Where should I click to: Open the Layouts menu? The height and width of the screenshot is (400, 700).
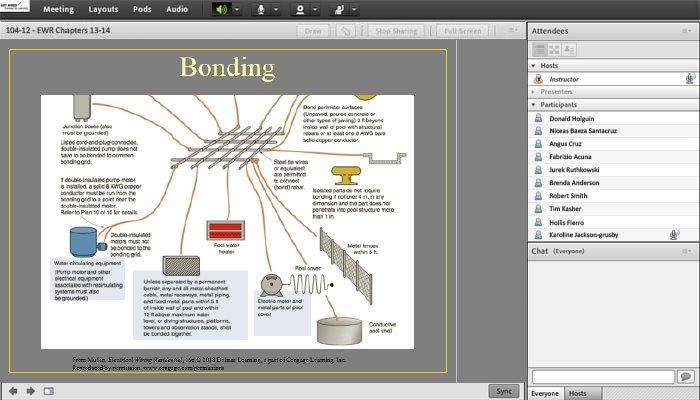tap(102, 9)
